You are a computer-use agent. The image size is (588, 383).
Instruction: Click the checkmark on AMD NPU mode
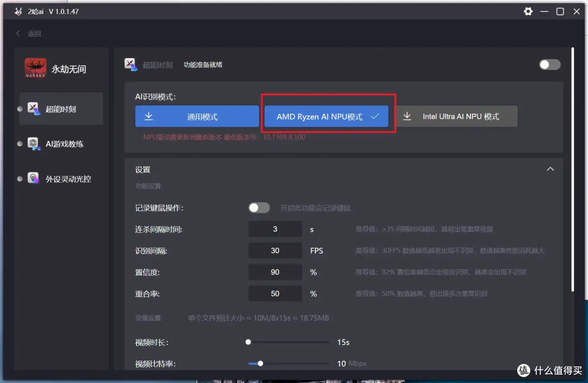(x=375, y=116)
